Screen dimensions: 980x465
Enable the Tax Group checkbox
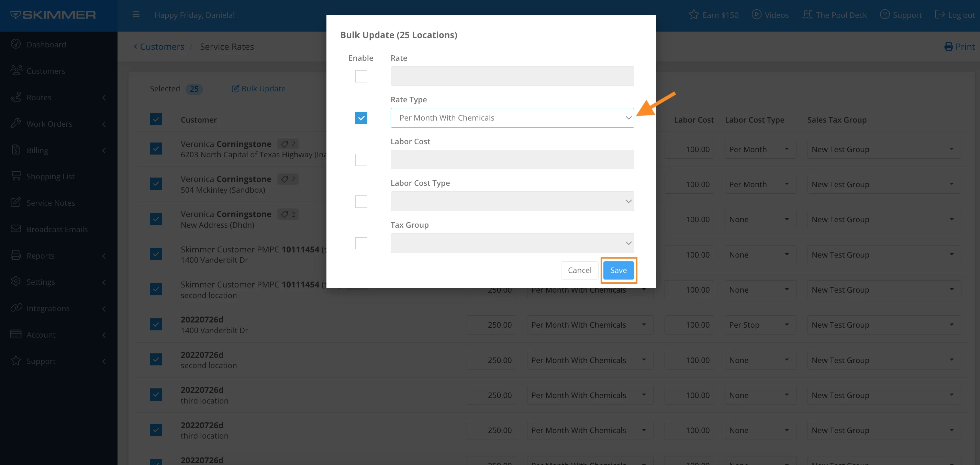click(361, 243)
